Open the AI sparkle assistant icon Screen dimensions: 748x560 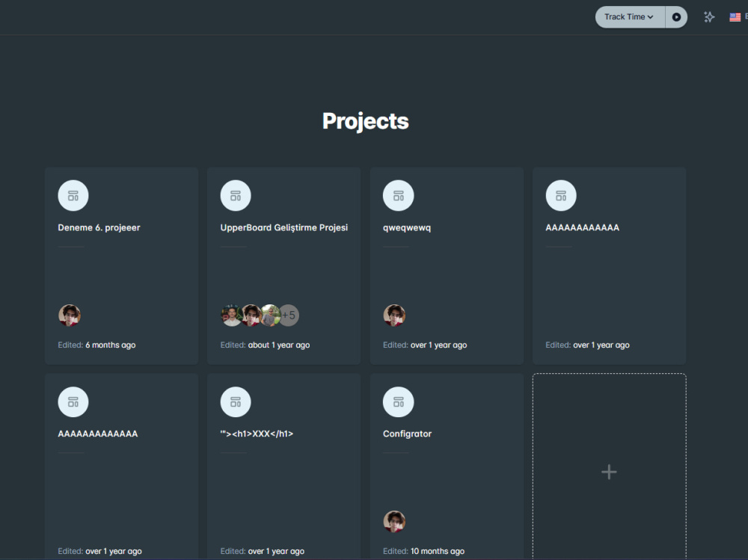(x=709, y=17)
